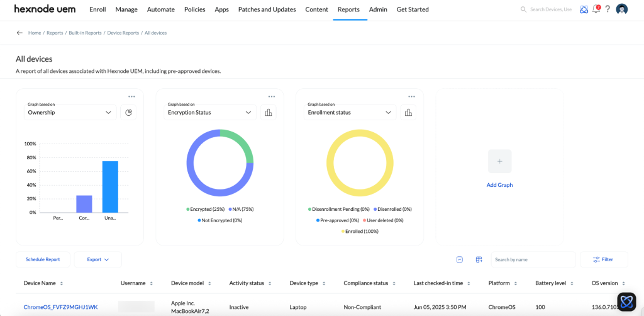The width and height of the screenshot is (644, 316).
Task: Click the Search by name field
Action: (533, 259)
